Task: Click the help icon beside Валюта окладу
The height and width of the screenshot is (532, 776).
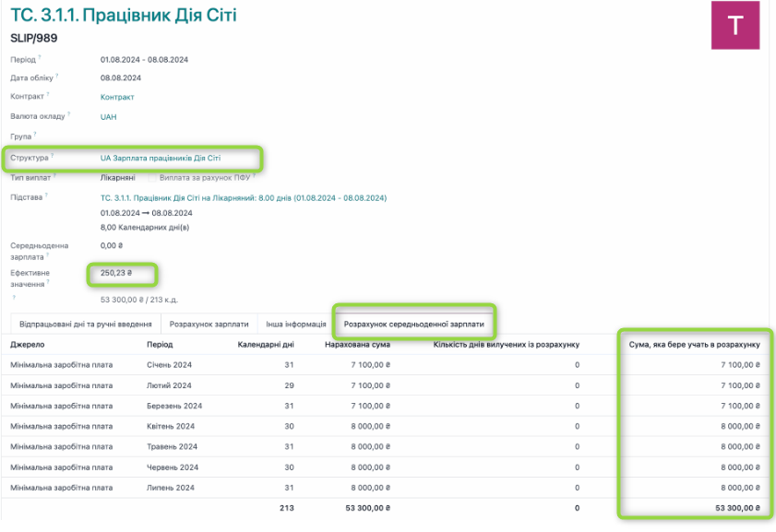Action: [69, 115]
